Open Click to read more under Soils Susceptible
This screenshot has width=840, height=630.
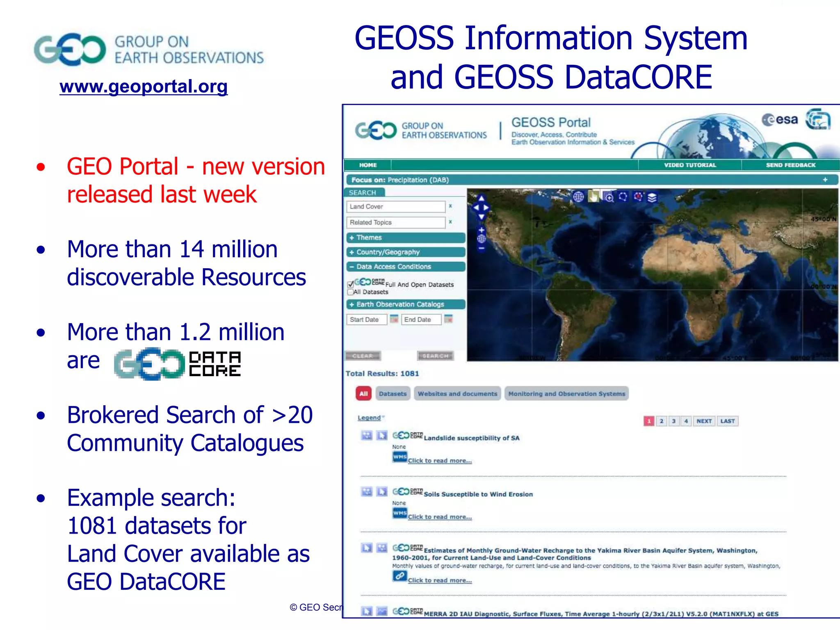point(440,517)
